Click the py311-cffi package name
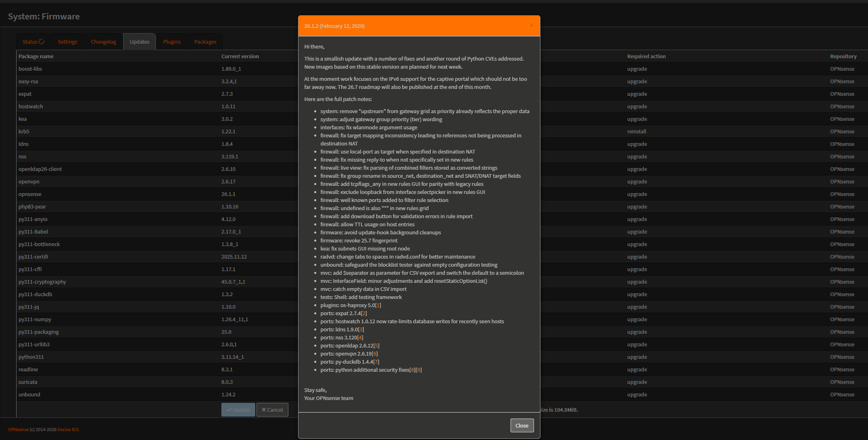This screenshot has width=868, height=440. tap(30, 269)
